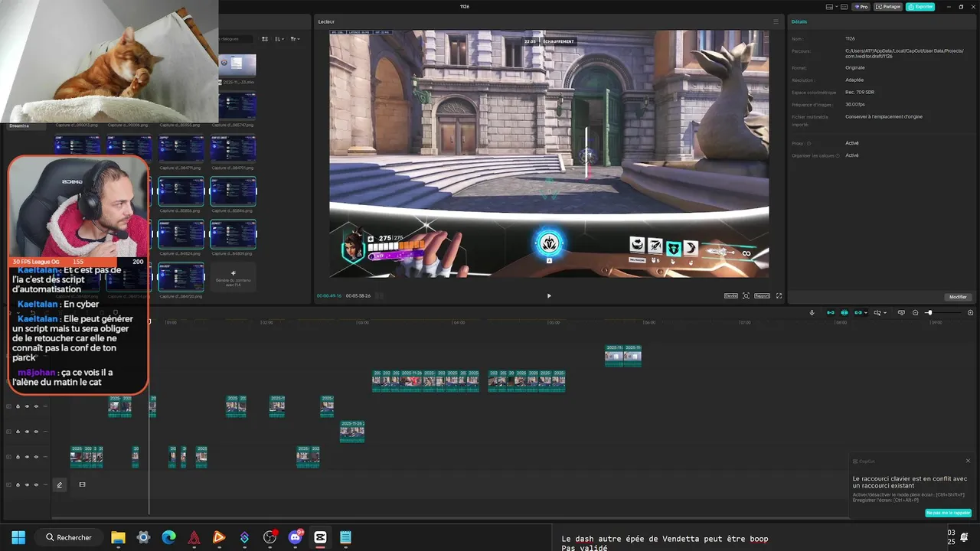This screenshot has height=551, width=980.
Task: Zoom in the timeline with plus magnifier
Action: click(970, 312)
